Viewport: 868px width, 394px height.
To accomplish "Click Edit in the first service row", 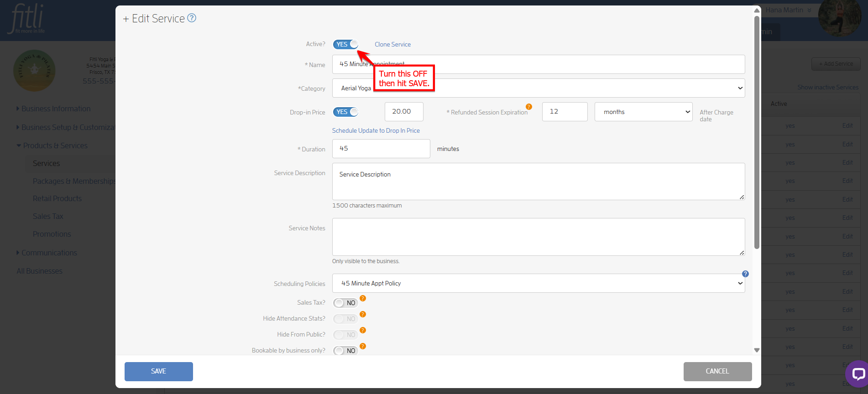I will pyautogui.click(x=847, y=125).
